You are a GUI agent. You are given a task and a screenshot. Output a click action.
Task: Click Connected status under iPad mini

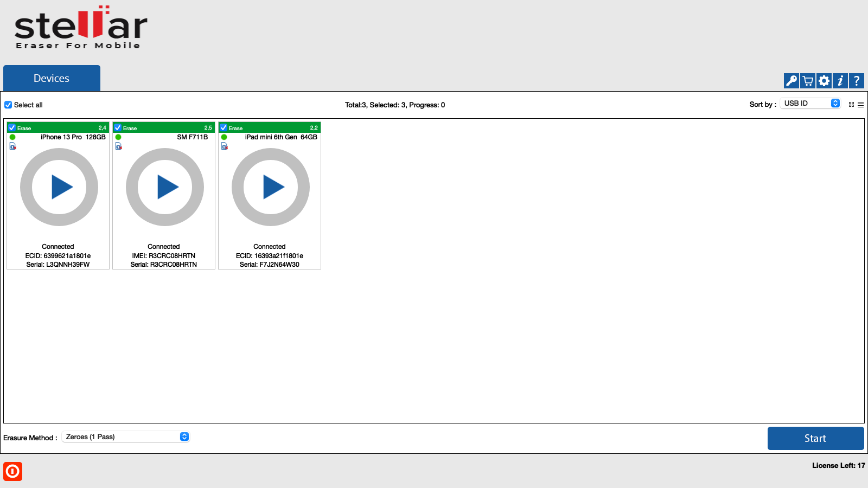(270, 247)
